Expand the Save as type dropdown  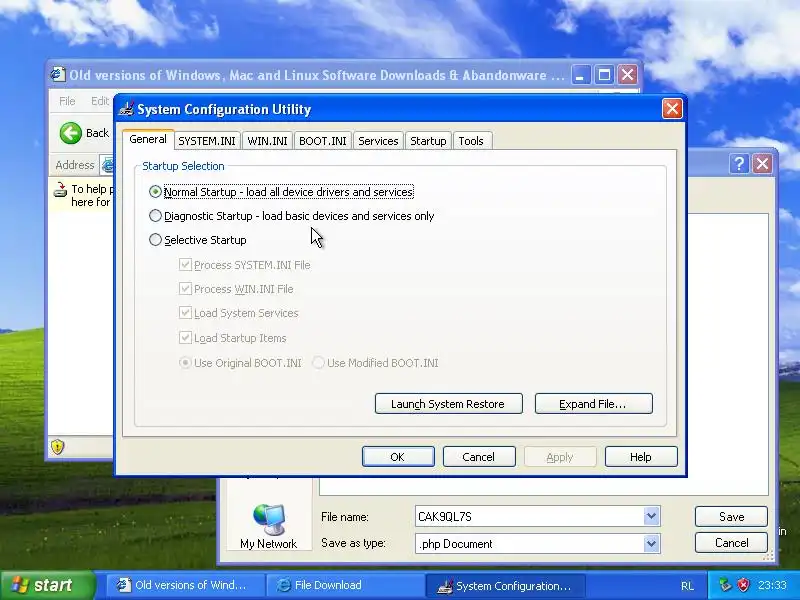[651, 543]
